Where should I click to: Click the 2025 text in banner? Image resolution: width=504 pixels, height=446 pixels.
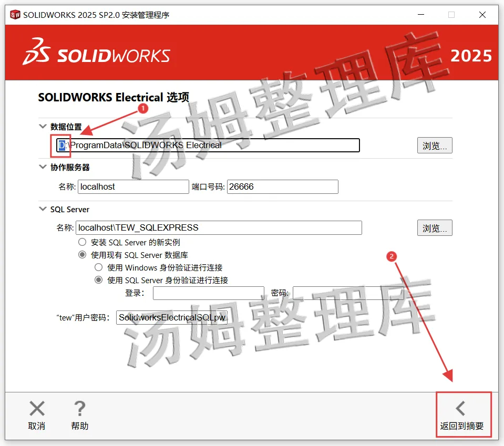pos(471,56)
